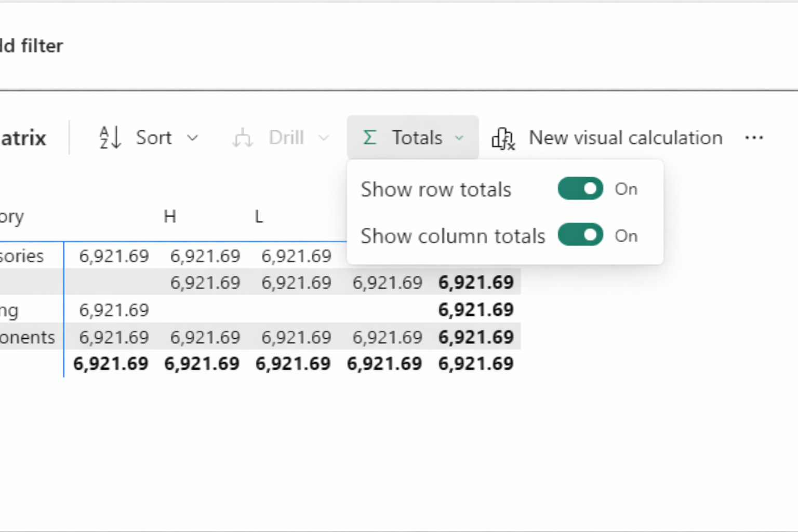Click the 'ory' column header text
The height and width of the screenshot is (532, 798).
(x=12, y=217)
